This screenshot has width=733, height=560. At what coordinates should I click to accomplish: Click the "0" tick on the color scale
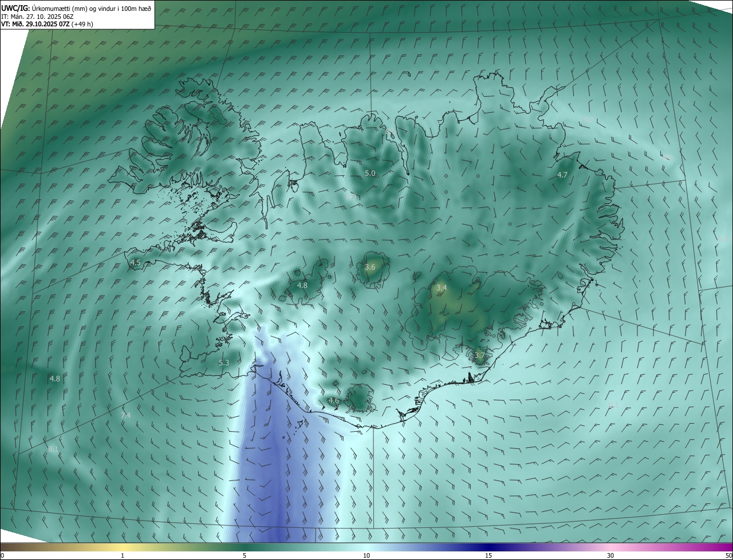pos(2,555)
